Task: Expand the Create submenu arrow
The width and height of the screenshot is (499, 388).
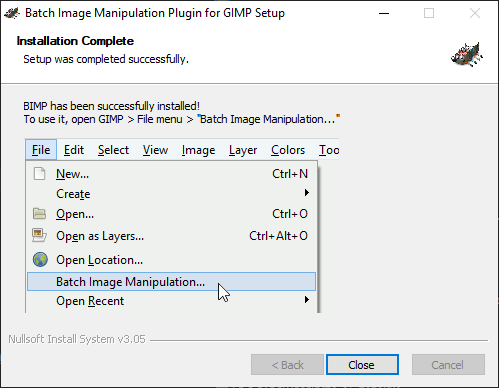Action: (x=307, y=193)
